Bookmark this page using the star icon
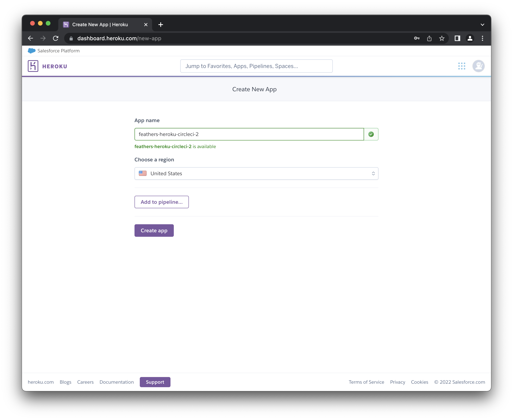 (442, 38)
